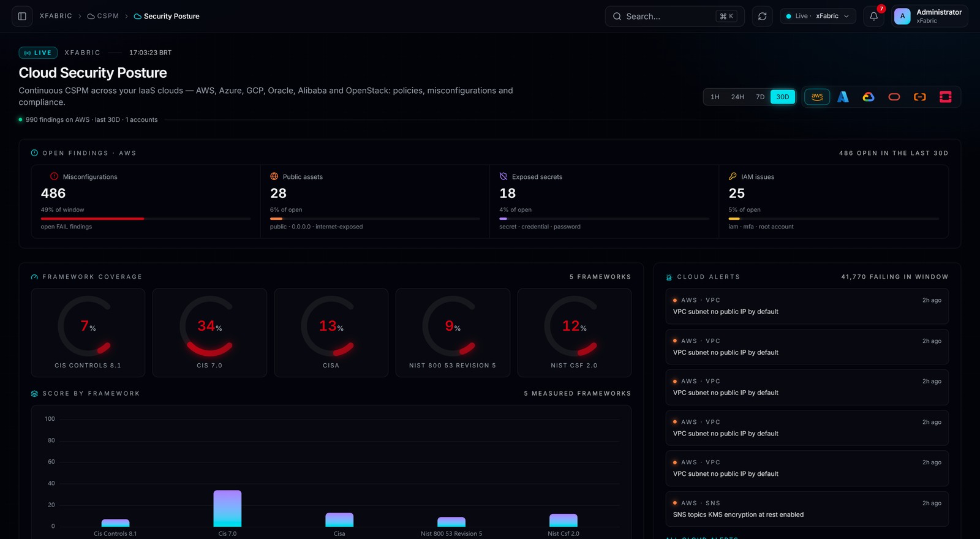Click the Nist 800 53 Revision 5 bar
This screenshot has height=539, width=980.
[x=451, y=522]
